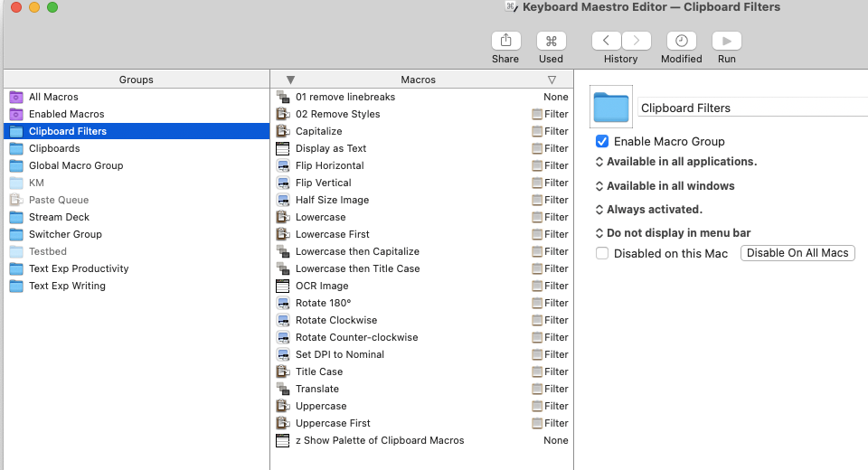Click the Title Case macro icon
This screenshot has height=470, width=868.
click(283, 371)
